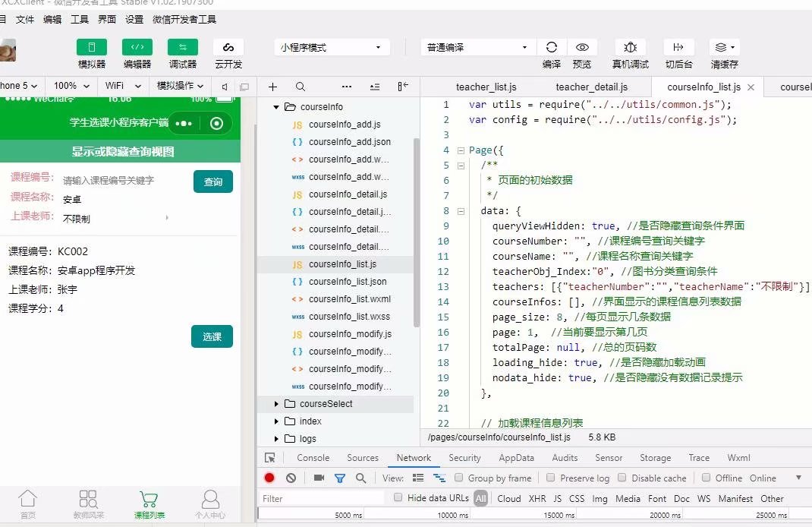This screenshot has width=812, height=527.
Task: Click the file tree vertical scrollbar
Action: pos(417,232)
